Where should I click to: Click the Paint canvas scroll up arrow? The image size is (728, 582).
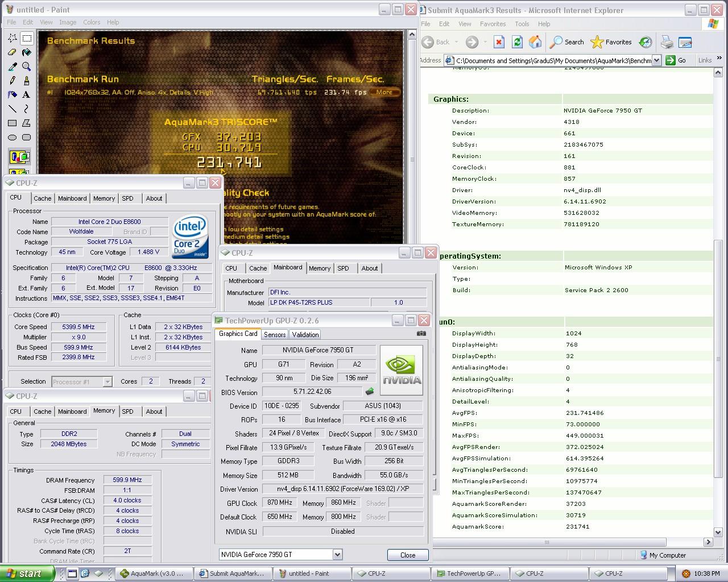tap(412, 34)
